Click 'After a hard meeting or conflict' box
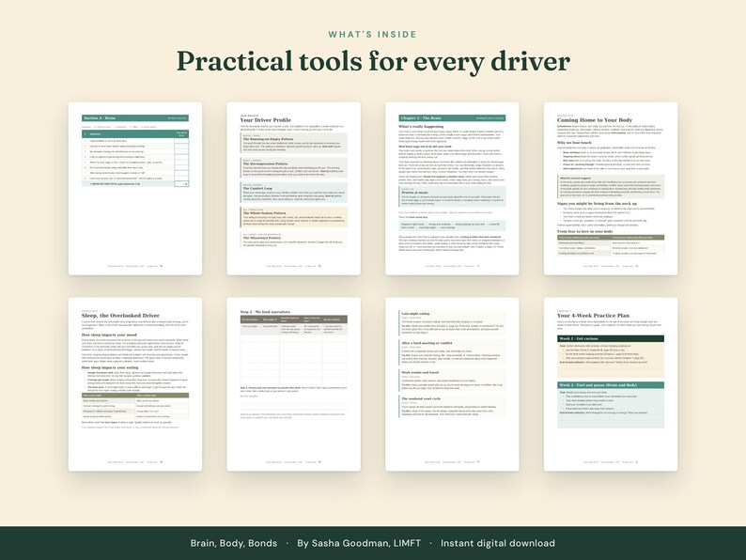746x560 pixels. 452,352
